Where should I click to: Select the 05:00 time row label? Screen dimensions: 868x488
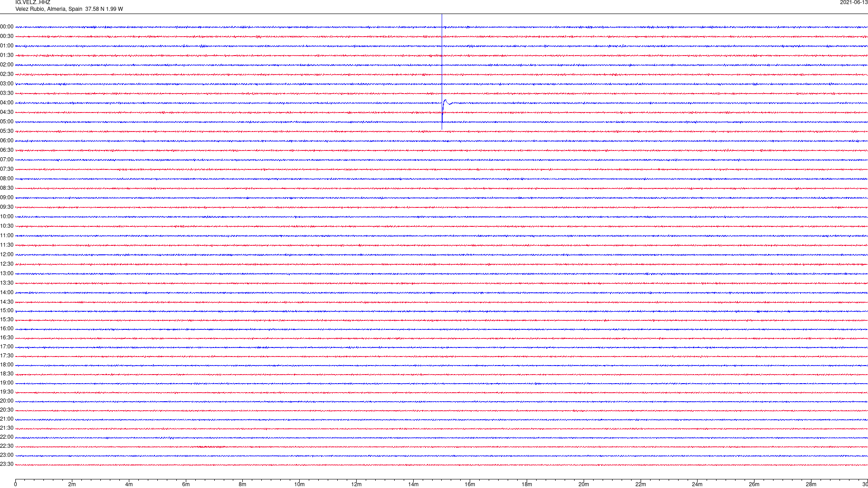click(x=7, y=122)
